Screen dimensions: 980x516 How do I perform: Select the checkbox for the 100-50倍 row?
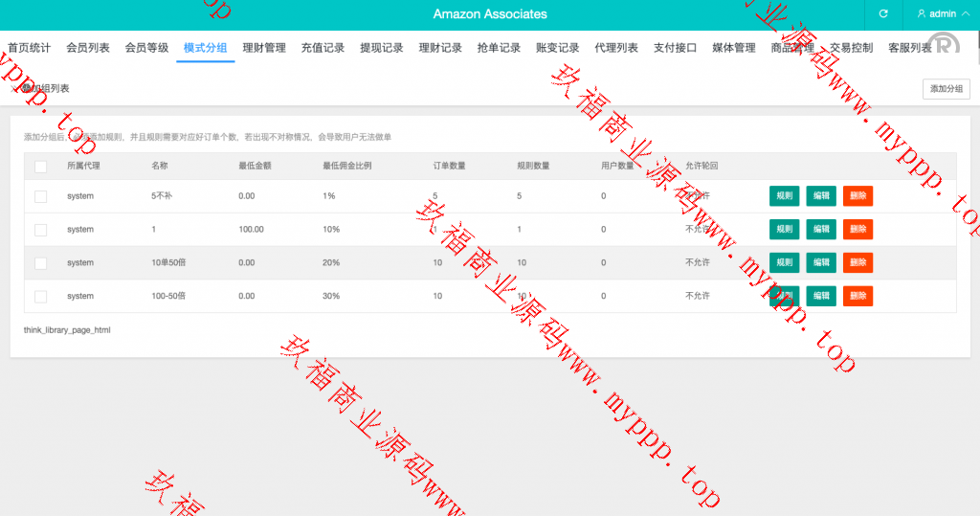coord(40,296)
